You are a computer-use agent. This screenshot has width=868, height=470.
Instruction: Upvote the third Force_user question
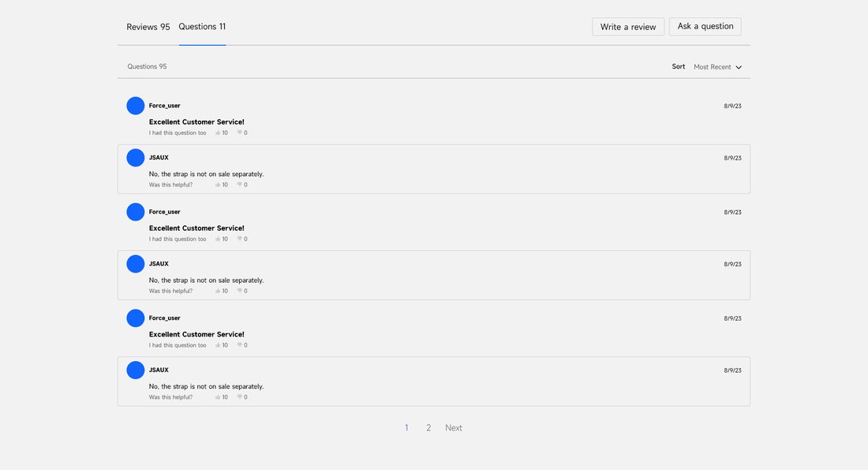[x=218, y=345]
